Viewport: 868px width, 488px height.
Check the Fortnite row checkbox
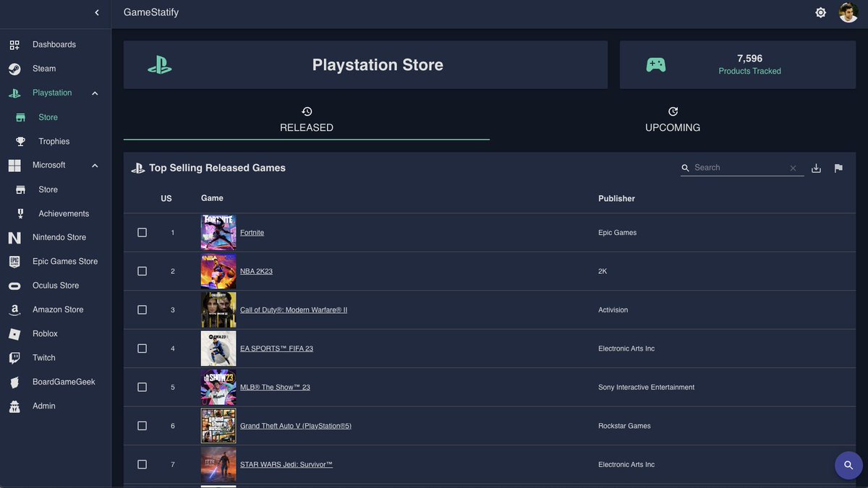click(x=142, y=233)
